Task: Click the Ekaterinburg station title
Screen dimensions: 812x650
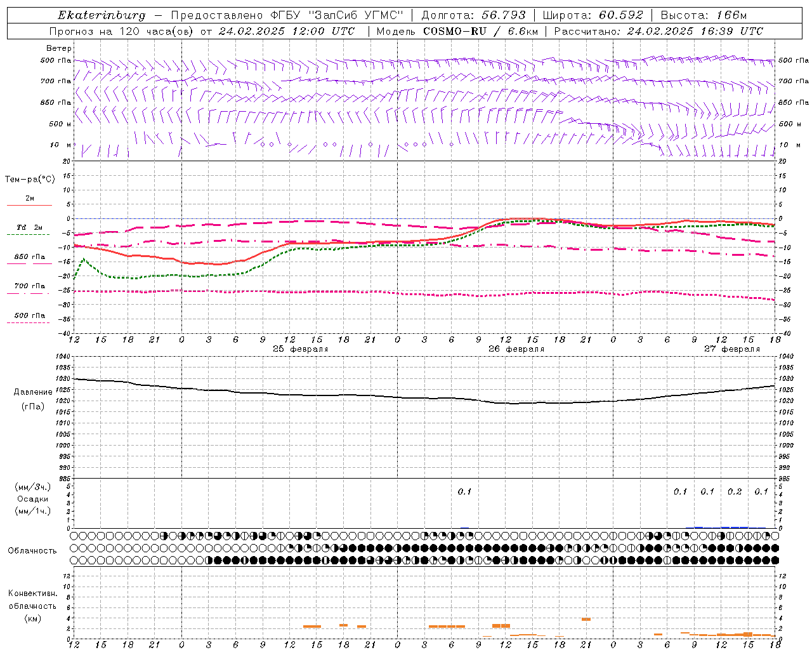Action: point(101,15)
